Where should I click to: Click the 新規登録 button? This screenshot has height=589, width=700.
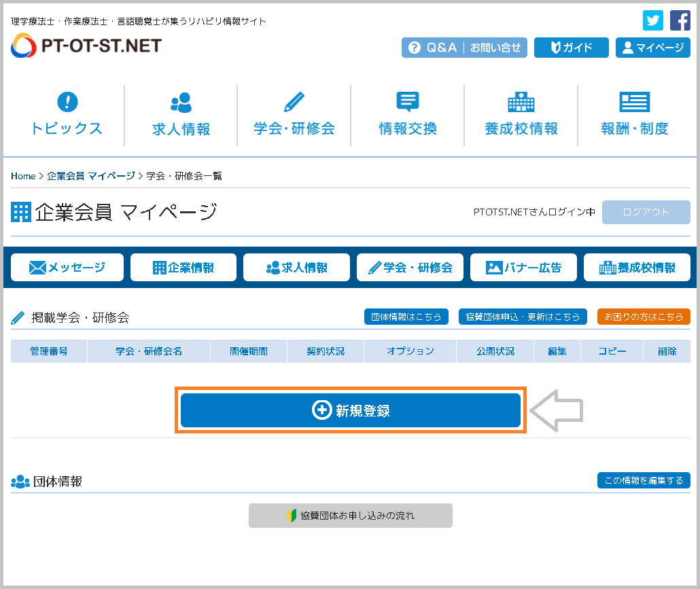(x=351, y=410)
